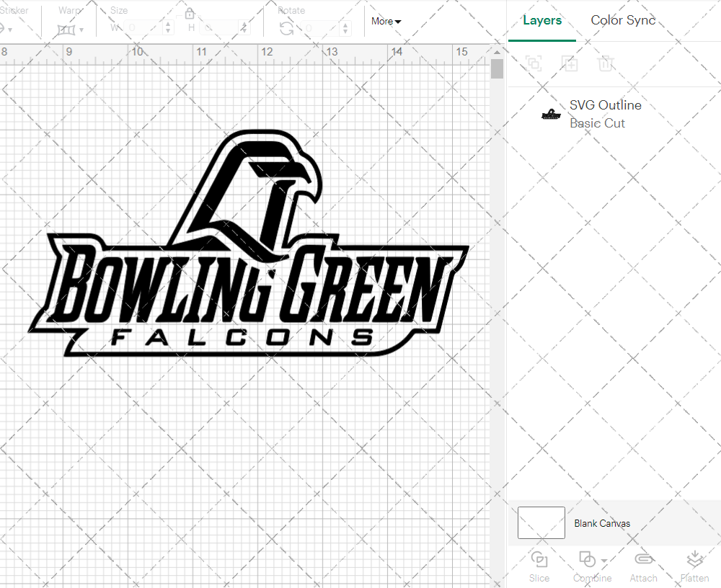Toggle the Size aspect ratio lock

click(x=190, y=13)
